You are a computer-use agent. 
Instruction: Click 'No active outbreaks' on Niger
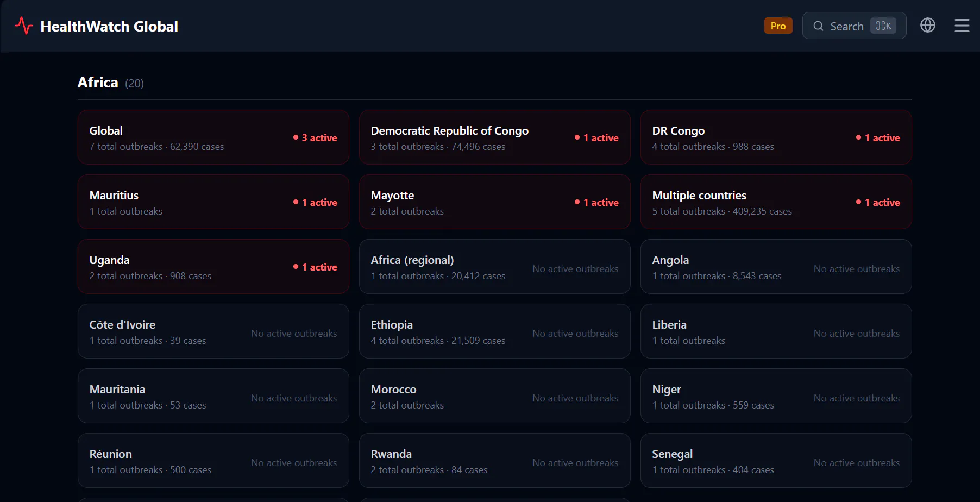[x=857, y=398]
